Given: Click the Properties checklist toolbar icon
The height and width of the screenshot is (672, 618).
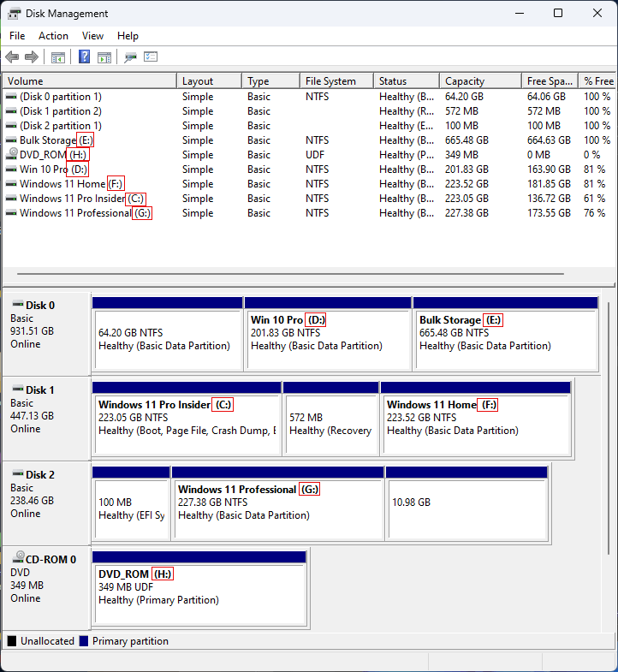Looking at the screenshot, I should [151, 56].
